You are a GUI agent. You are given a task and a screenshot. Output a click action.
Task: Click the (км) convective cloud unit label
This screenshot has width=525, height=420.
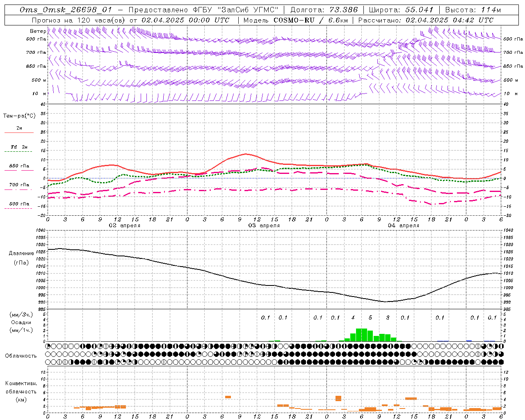click(x=21, y=399)
